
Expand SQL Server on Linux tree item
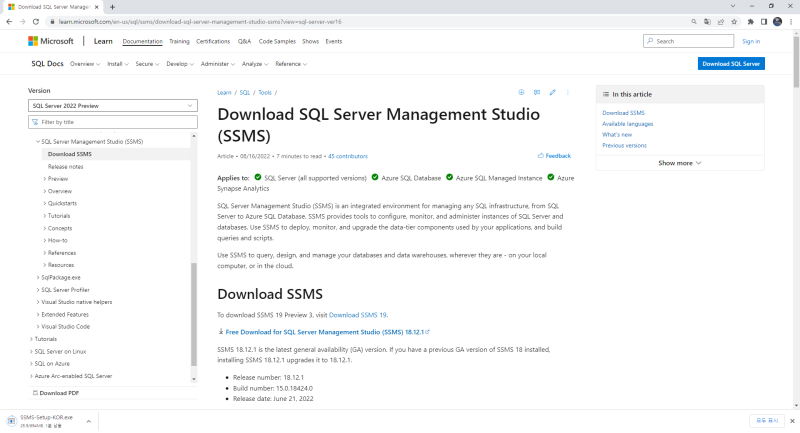[x=31, y=352]
